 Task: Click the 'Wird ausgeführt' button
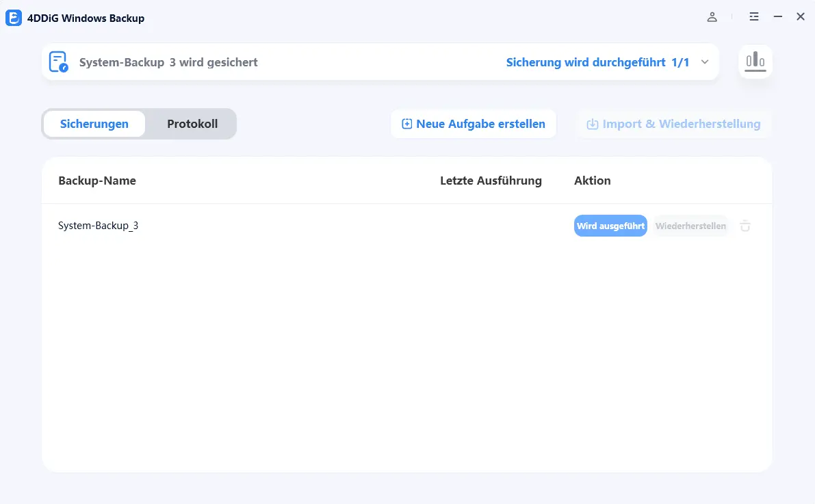610,226
